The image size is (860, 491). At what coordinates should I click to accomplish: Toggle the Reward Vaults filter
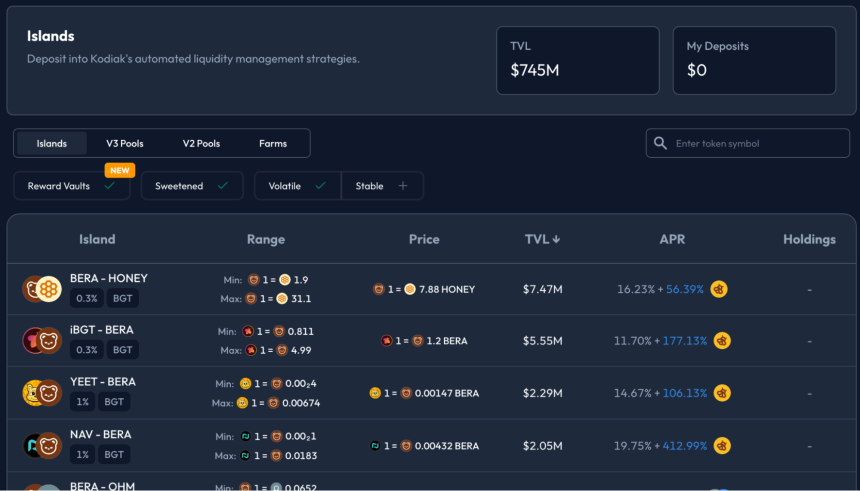[72, 186]
